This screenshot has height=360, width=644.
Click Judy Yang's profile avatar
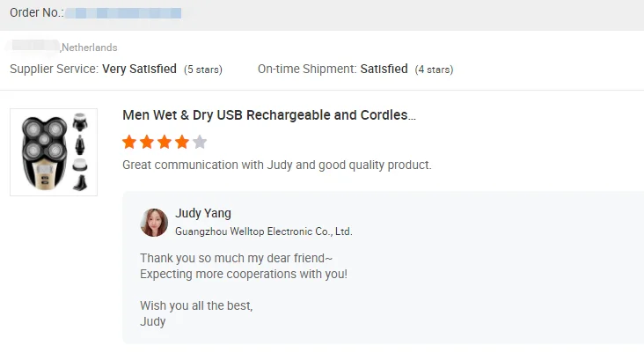pos(154,223)
